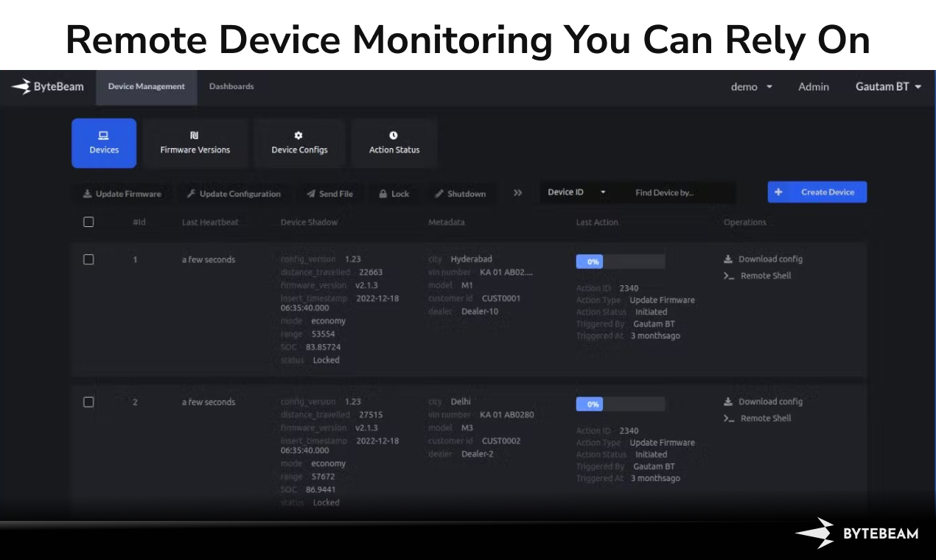The height and width of the screenshot is (560, 936).
Task: Click the Last Action column header
Action: point(597,223)
